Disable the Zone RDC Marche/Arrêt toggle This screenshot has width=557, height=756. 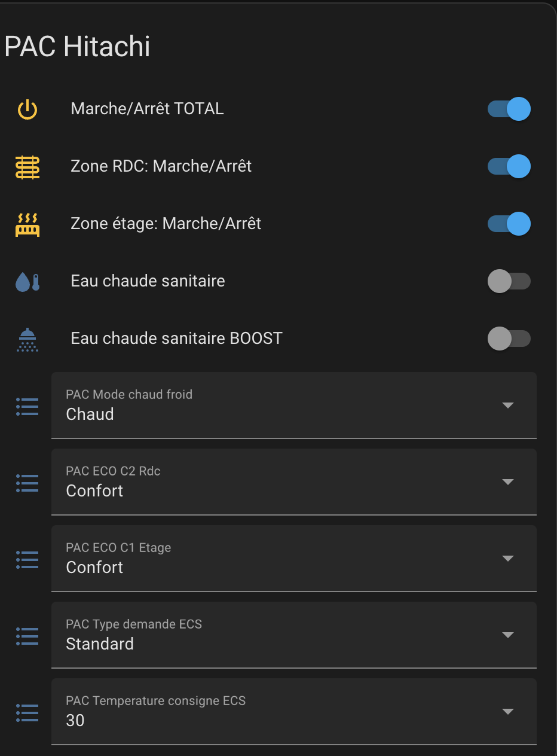point(509,167)
